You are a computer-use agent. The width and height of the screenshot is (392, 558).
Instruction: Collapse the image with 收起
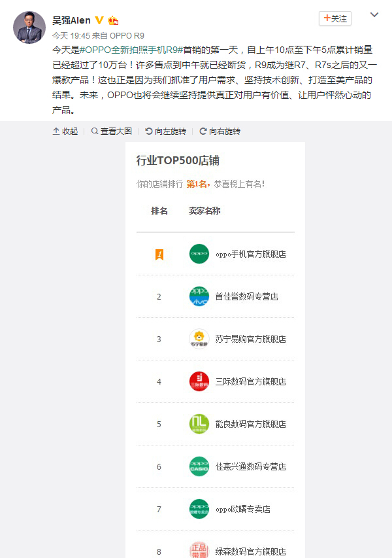pyautogui.click(x=65, y=131)
